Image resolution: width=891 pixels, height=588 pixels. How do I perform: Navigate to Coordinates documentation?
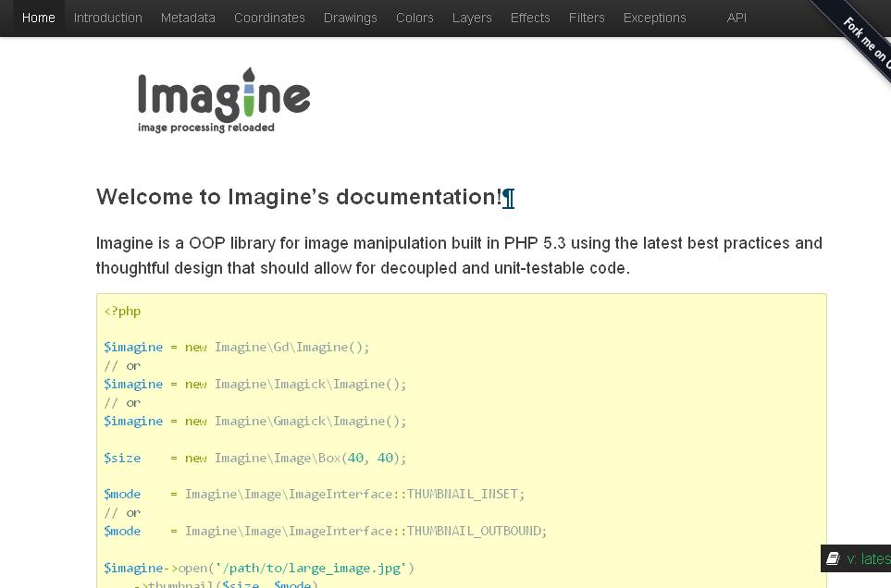click(269, 18)
